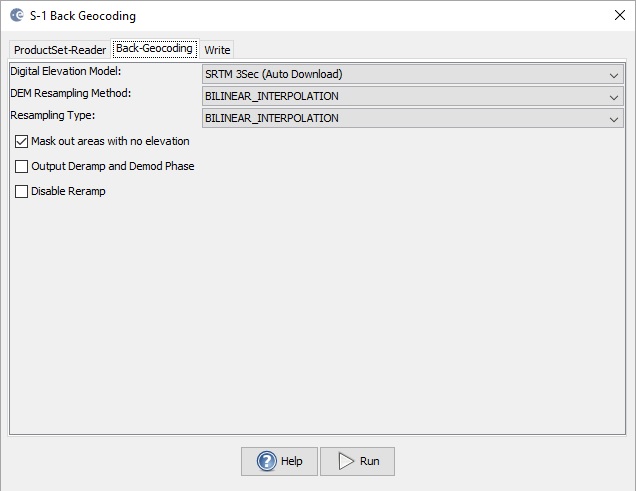Tick the Disable Reramp checkbox

pos(22,191)
